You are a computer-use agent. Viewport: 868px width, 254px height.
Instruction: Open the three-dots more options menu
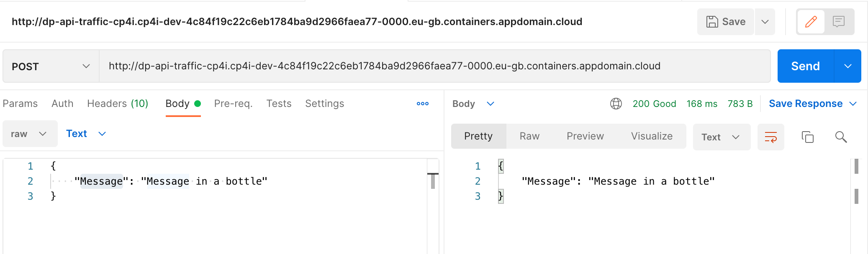[423, 104]
